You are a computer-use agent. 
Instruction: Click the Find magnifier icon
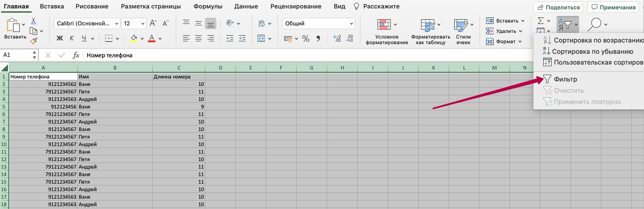pos(595,24)
